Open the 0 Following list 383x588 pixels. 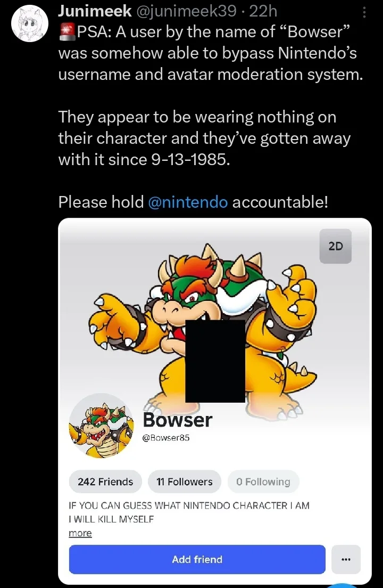[263, 481]
